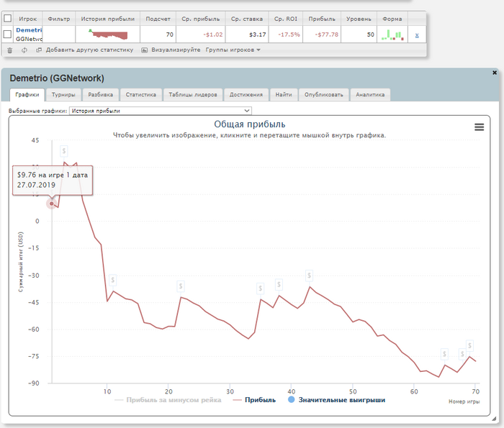Click the $ flag marker near game 35
The height and width of the screenshot is (428, 504).
261,288
